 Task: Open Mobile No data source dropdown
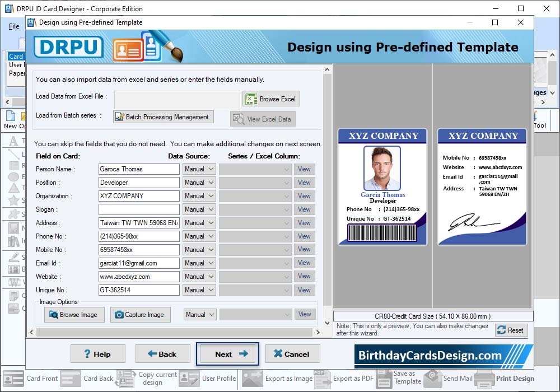click(x=199, y=250)
